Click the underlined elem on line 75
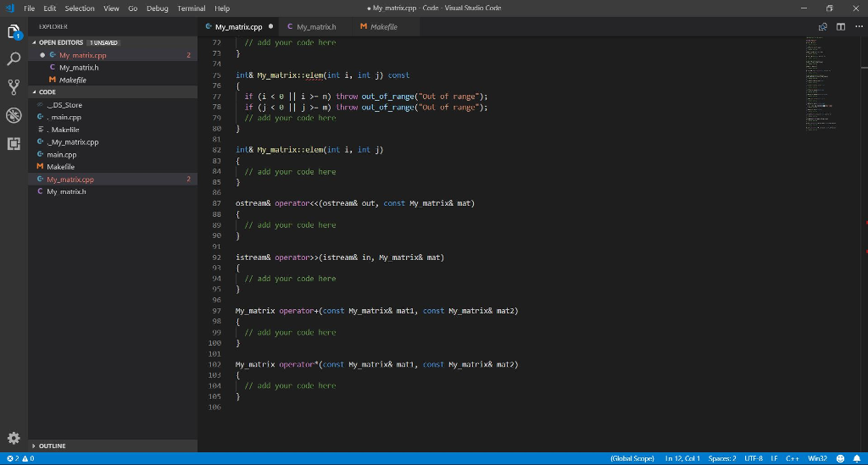Image resolution: width=868 pixels, height=465 pixels. pyautogui.click(x=314, y=75)
